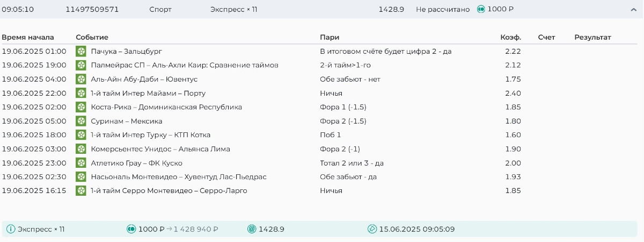This screenshot has height=242, width=644.
Task: Click the coin icon next to 1000 ₽ in header
Action: click(481, 9)
